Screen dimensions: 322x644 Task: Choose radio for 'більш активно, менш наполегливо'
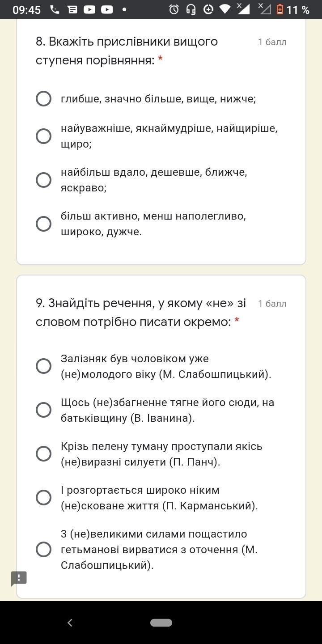[x=43, y=224]
